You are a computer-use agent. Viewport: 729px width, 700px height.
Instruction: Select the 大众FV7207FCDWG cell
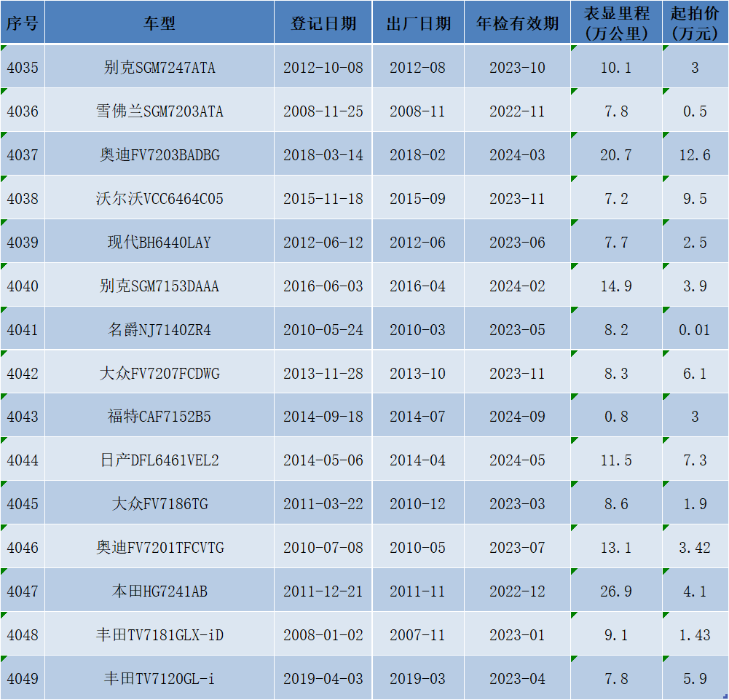coord(159,372)
